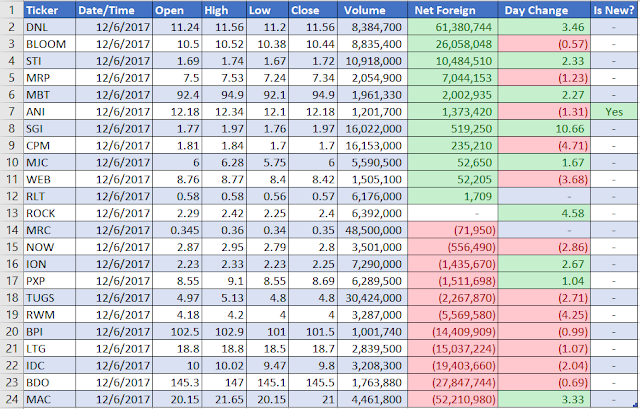Click net foreign value 26,058,048
Viewport: 640px width, 409px height.
pyautogui.click(x=452, y=44)
